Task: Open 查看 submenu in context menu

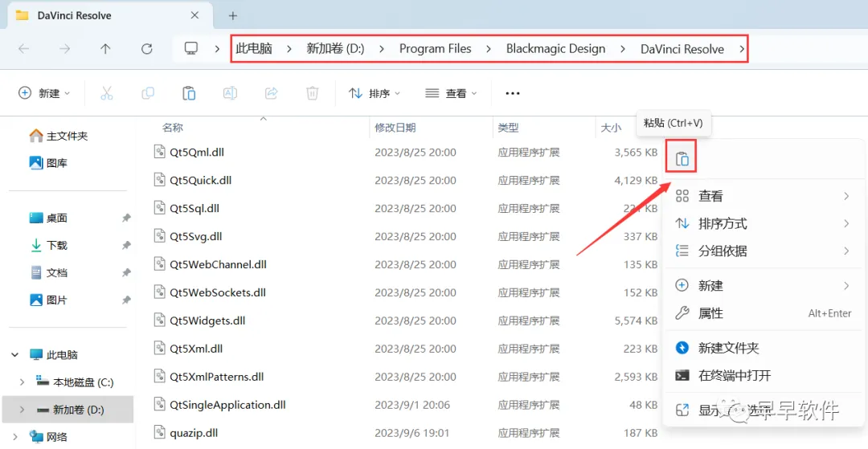Action: click(x=764, y=196)
